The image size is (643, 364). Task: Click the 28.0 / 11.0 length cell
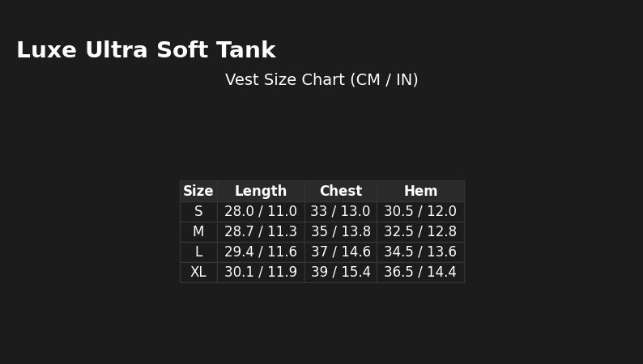click(261, 212)
